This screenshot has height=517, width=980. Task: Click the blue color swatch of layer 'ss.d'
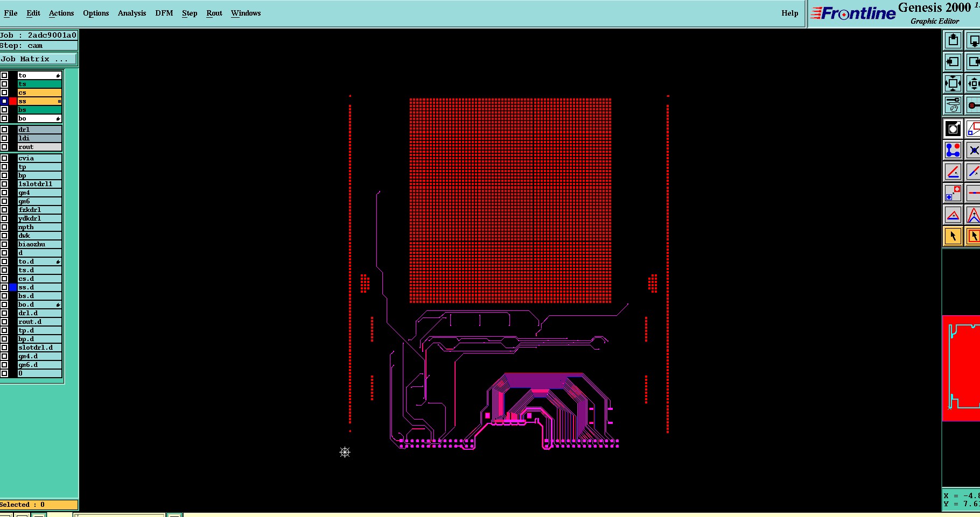click(x=13, y=287)
